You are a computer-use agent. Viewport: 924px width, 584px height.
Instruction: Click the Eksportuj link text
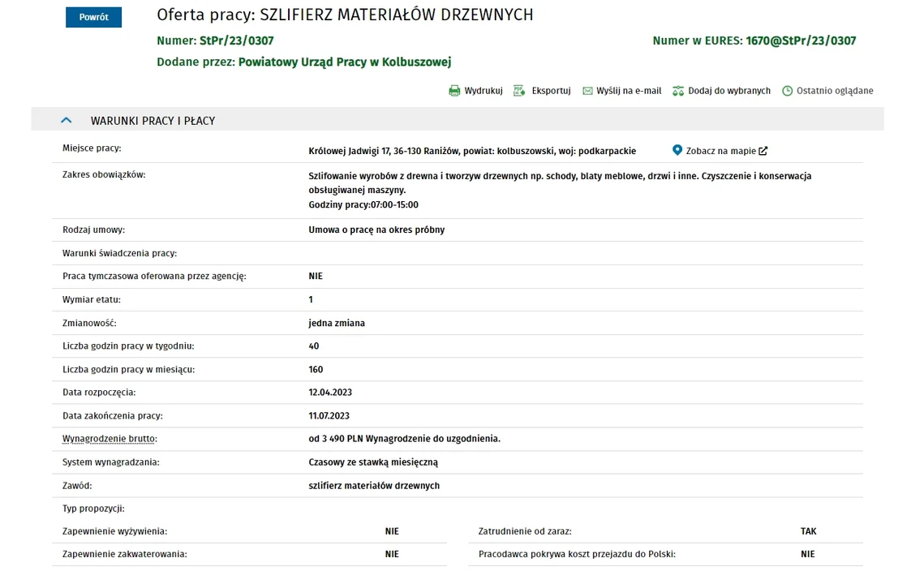pyautogui.click(x=551, y=91)
